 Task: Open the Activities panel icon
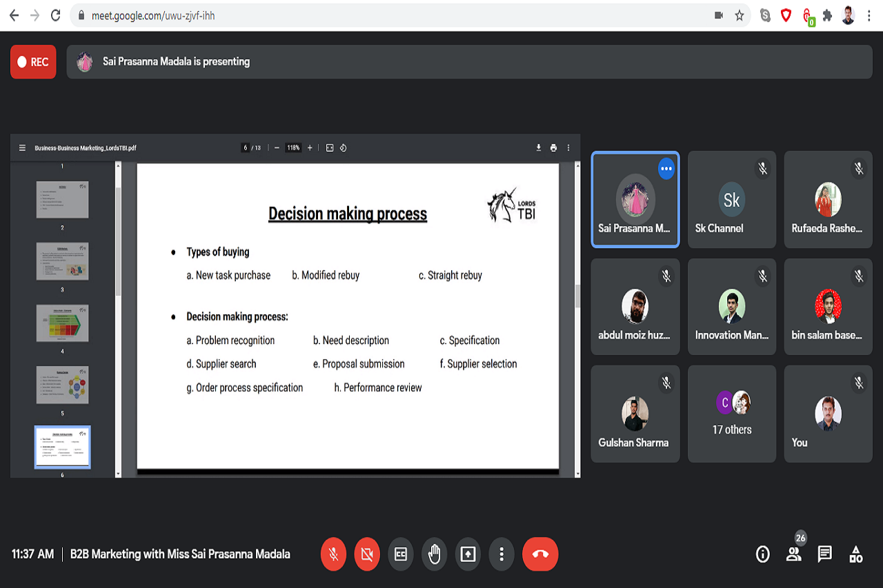tap(856, 554)
